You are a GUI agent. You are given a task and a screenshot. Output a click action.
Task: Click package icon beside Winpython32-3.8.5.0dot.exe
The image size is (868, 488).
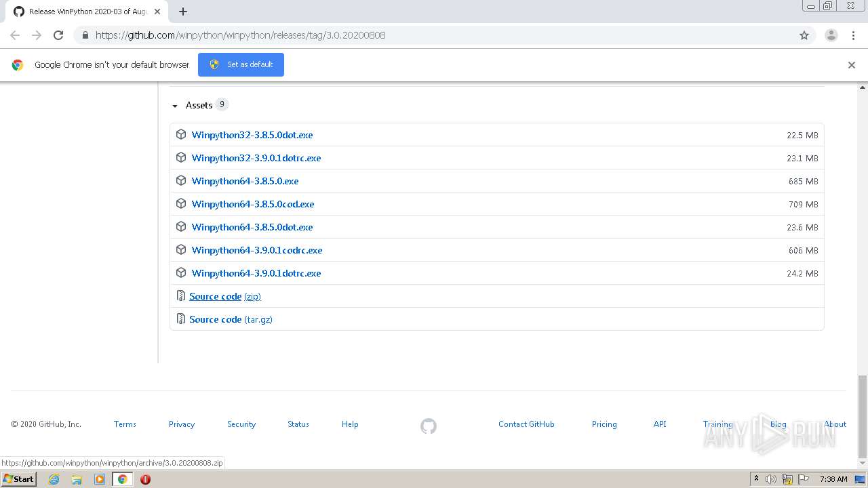181,134
